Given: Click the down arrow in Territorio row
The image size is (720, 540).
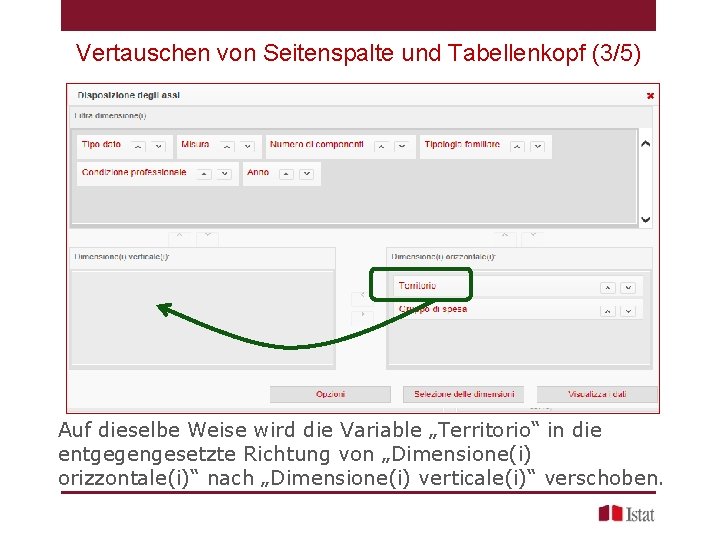Looking at the screenshot, I should click(628, 288).
